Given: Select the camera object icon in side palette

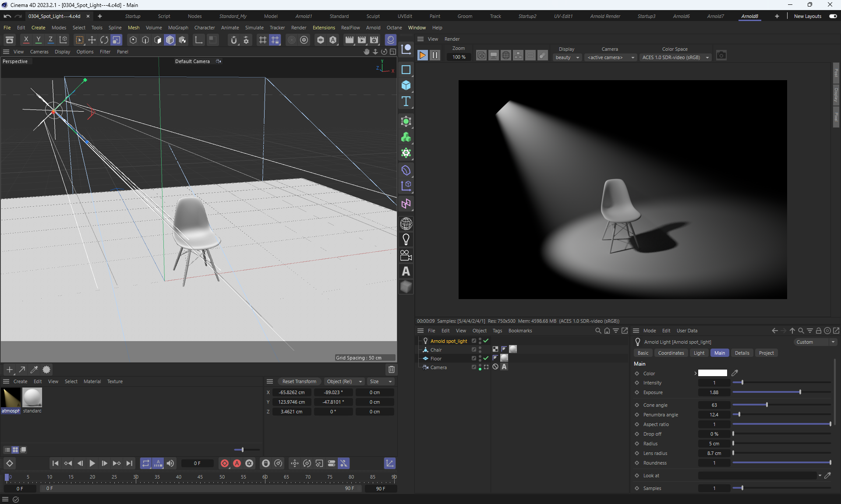Looking at the screenshot, I should point(406,255).
